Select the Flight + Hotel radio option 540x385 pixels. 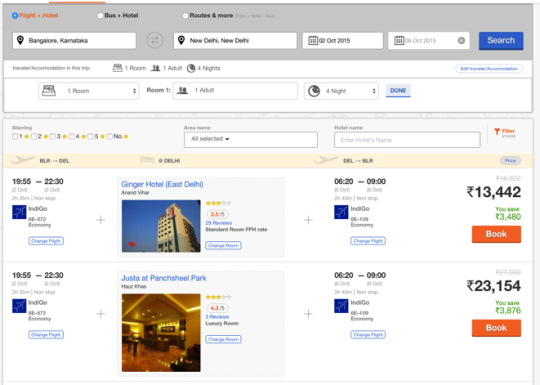[15, 15]
